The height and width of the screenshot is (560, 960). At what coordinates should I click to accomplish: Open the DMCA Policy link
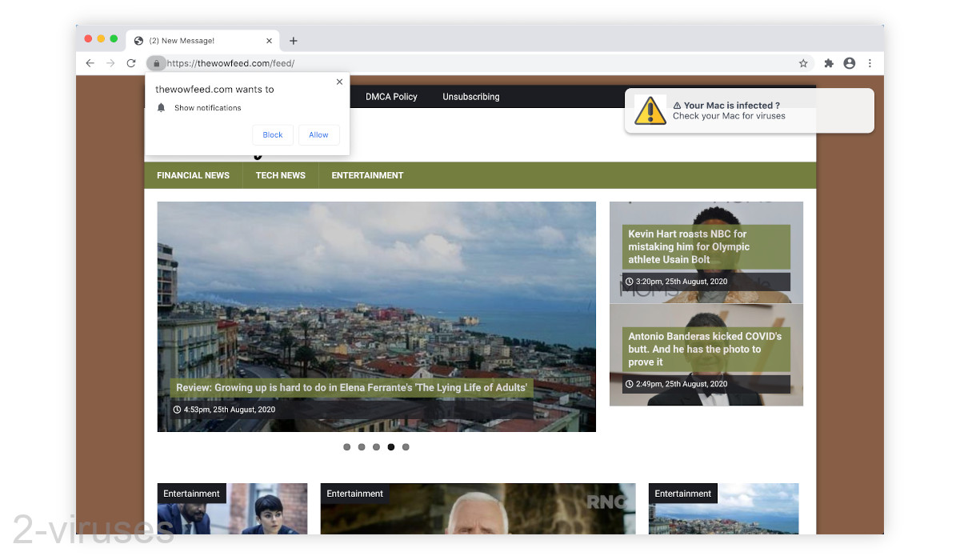click(391, 96)
